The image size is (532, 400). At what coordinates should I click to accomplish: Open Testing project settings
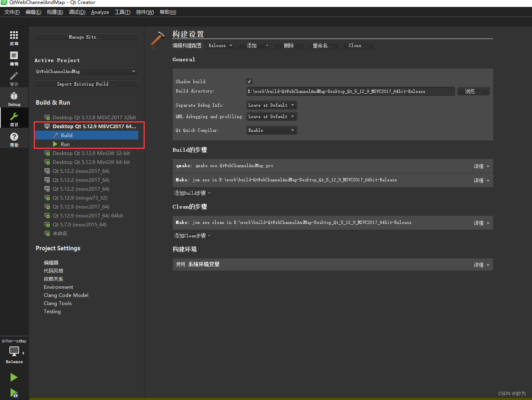pos(52,312)
